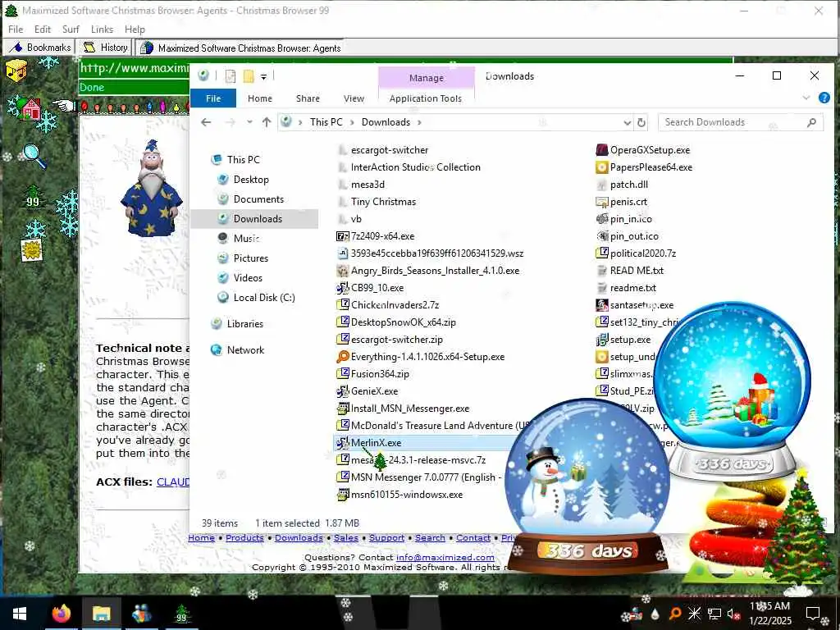Select the Install_MSN_Messenger.exe file icon
Screen dimensions: 840x630
pos(343,409)
